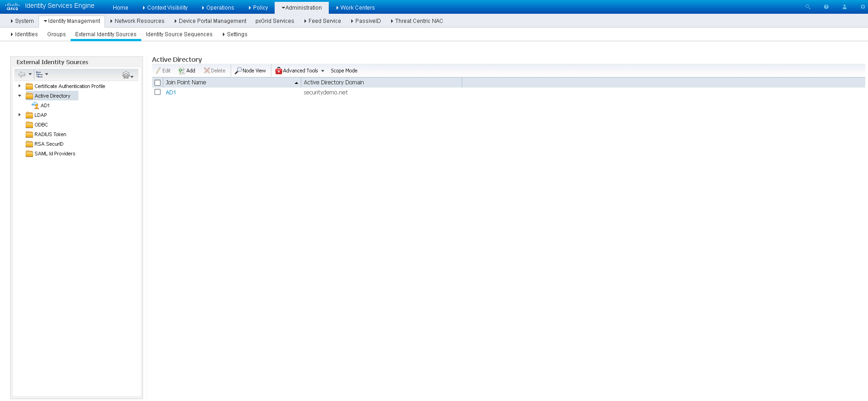Click the Certificate Authentication Profile folder icon
Screen dimensions: 868x401
(29, 86)
